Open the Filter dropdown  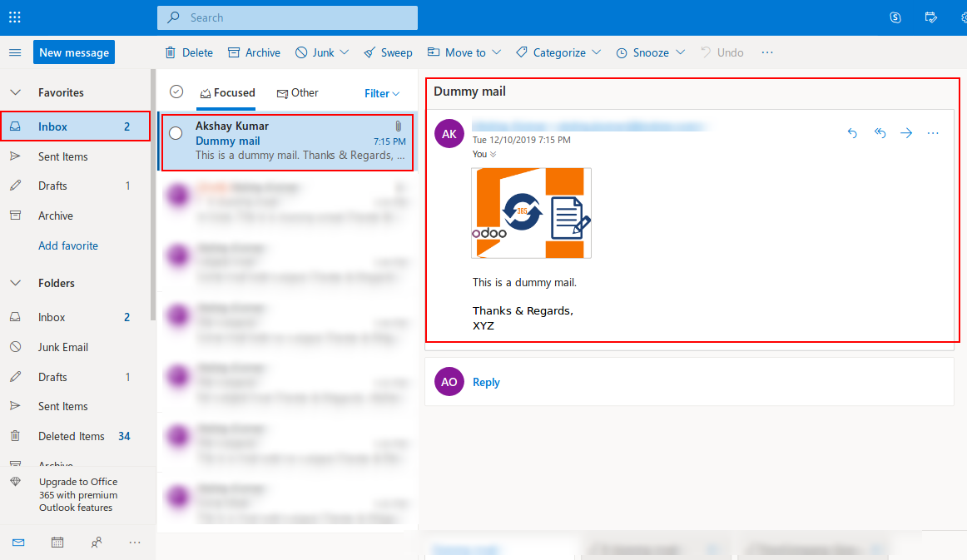click(382, 93)
